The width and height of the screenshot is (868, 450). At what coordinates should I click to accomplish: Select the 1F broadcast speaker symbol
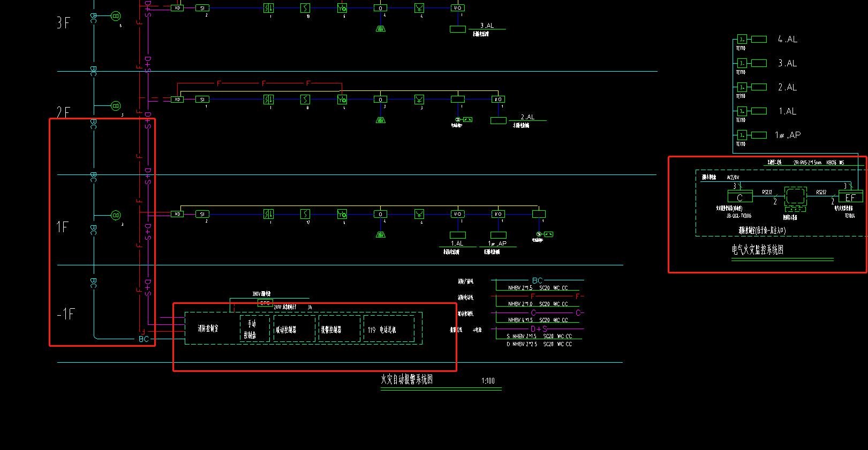coord(116,215)
